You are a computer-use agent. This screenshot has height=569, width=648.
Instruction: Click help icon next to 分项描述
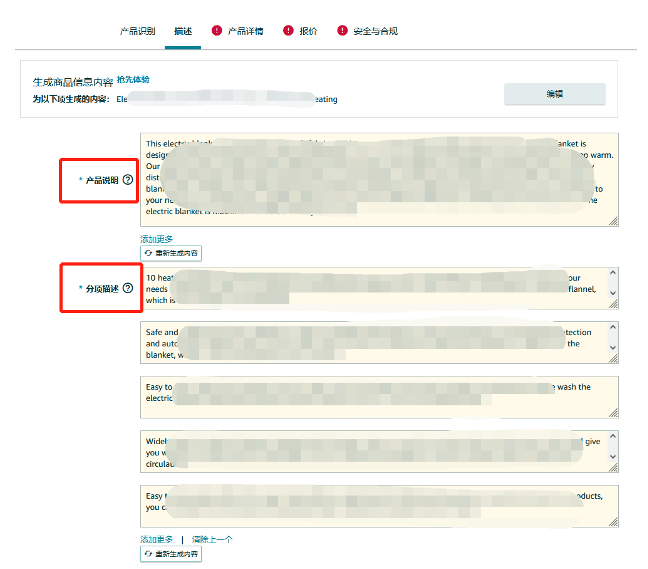coord(127,288)
